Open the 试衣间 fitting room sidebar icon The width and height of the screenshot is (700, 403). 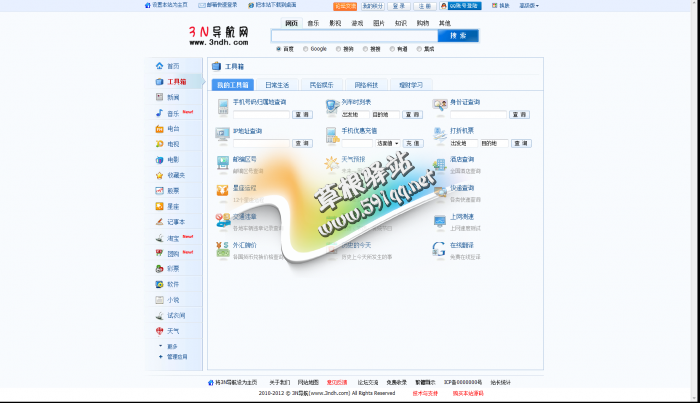159,316
